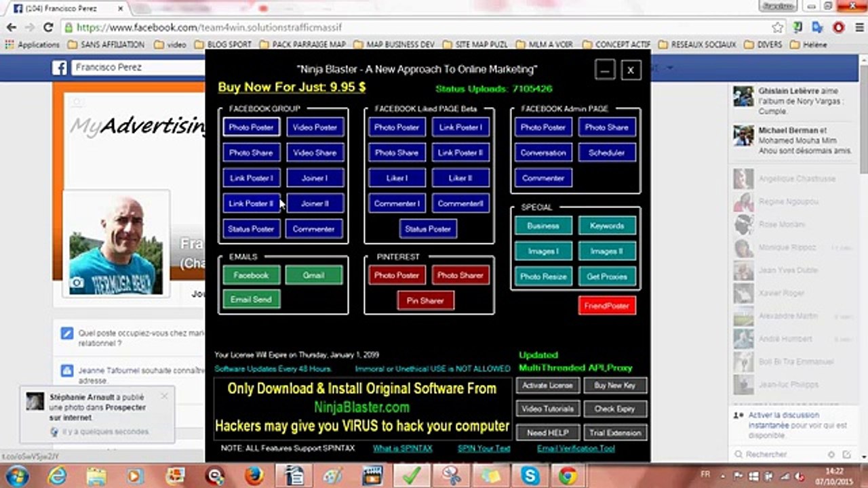This screenshot has width=868, height=488.
Task: Open the What is SPINTAX link
Action: click(x=402, y=448)
